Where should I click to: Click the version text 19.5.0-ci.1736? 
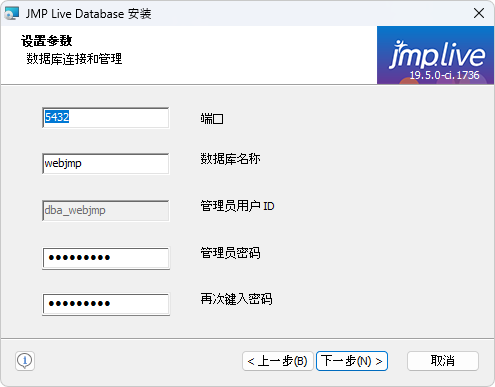(x=444, y=75)
